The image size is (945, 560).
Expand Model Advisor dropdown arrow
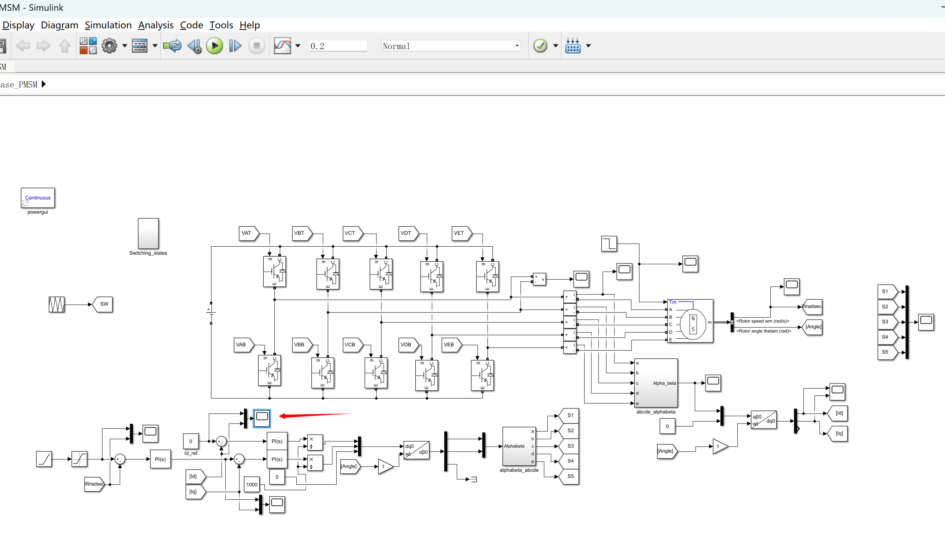[x=555, y=46]
